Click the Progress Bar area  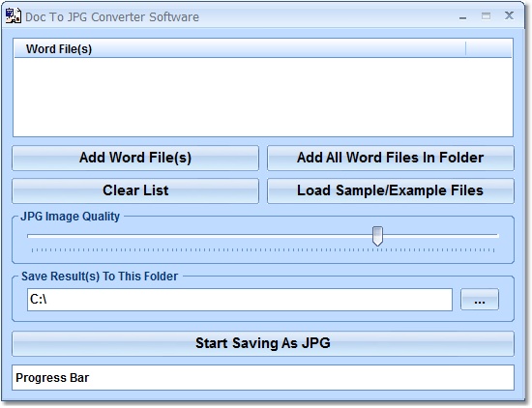(263, 377)
